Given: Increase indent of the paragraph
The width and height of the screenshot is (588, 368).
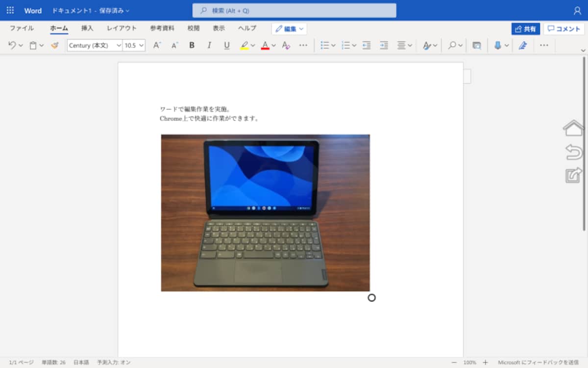Looking at the screenshot, I should 384,45.
